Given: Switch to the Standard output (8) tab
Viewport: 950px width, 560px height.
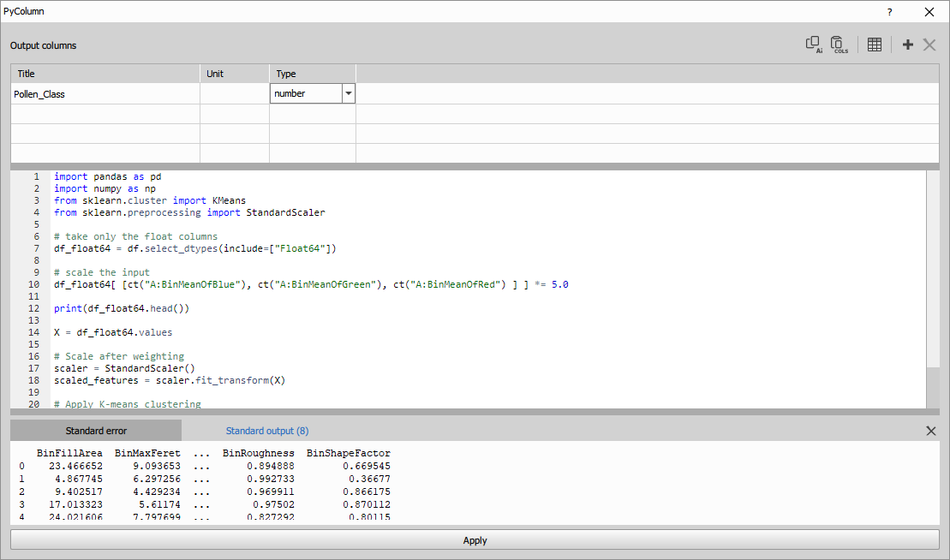Looking at the screenshot, I should [x=266, y=431].
